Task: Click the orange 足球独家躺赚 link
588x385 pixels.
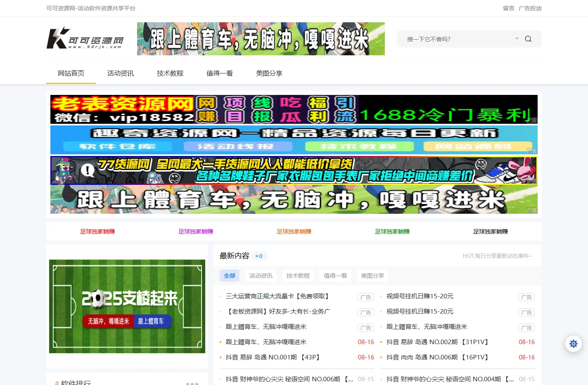Action: click(294, 231)
